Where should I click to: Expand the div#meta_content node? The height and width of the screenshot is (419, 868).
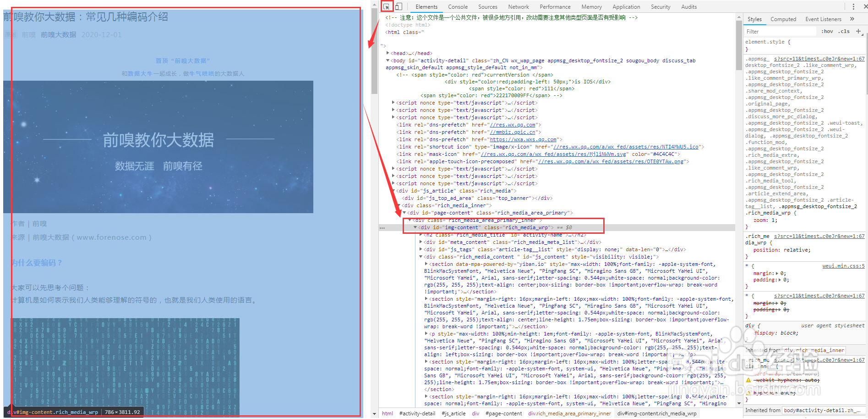click(421, 242)
